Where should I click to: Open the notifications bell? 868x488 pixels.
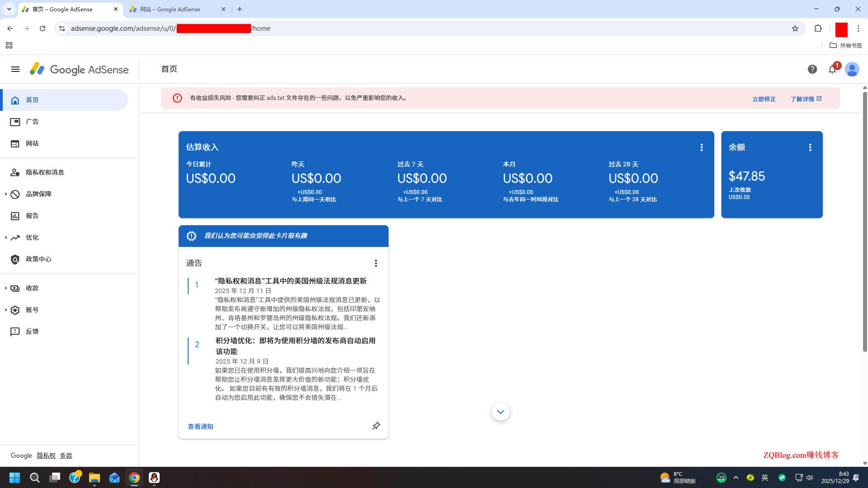pos(832,69)
